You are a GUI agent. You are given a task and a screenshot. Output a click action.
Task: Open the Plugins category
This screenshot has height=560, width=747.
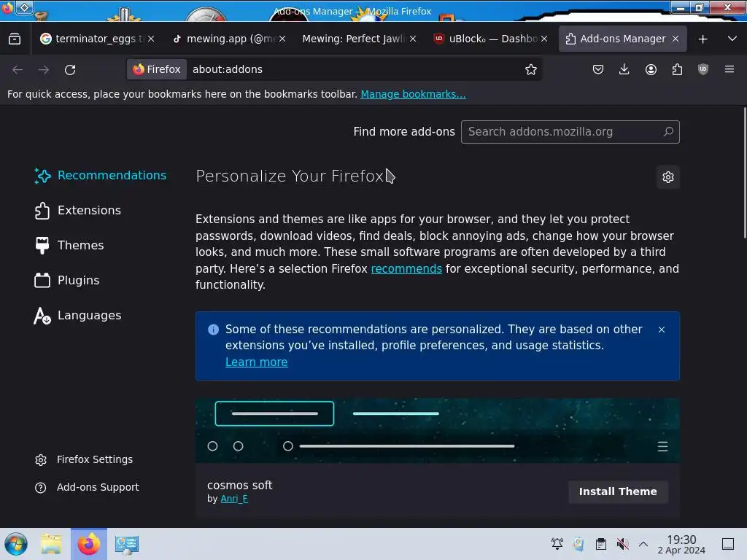click(x=67, y=281)
